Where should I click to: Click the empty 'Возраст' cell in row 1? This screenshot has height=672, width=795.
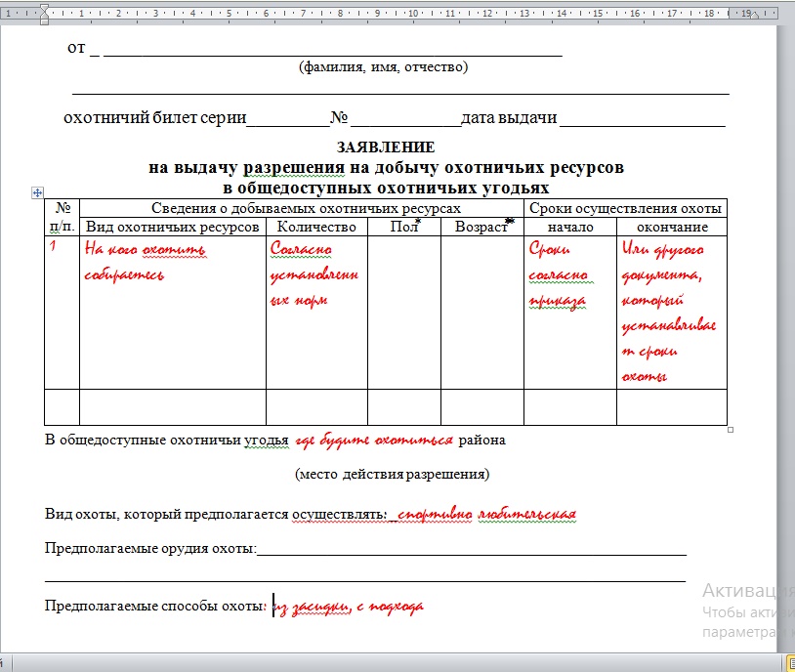coord(482,311)
